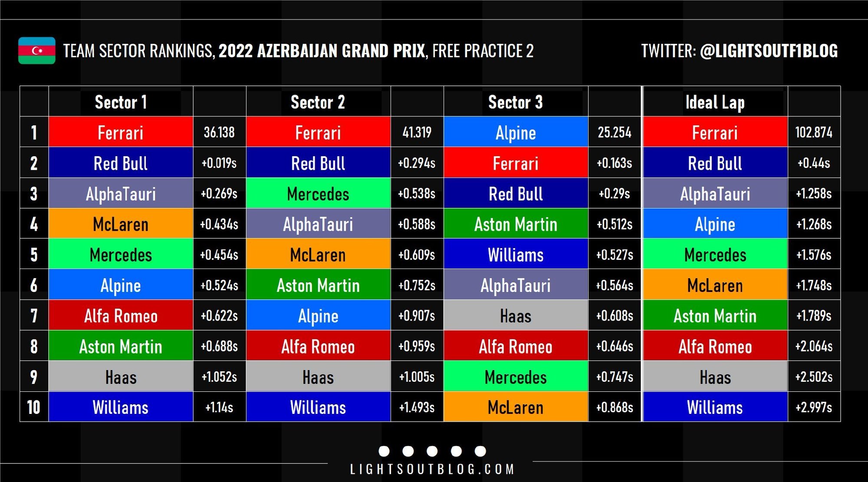Click the blue Alpine cell leading Sector 3
868x482 pixels.
pos(516,132)
